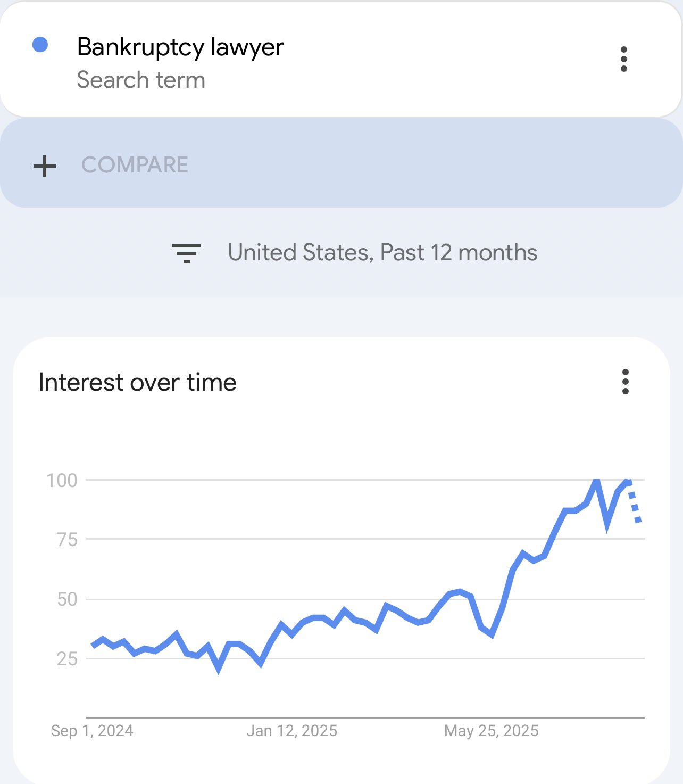
Task: Click the 25 value on the y-axis
Action: (x=67, y=659)
